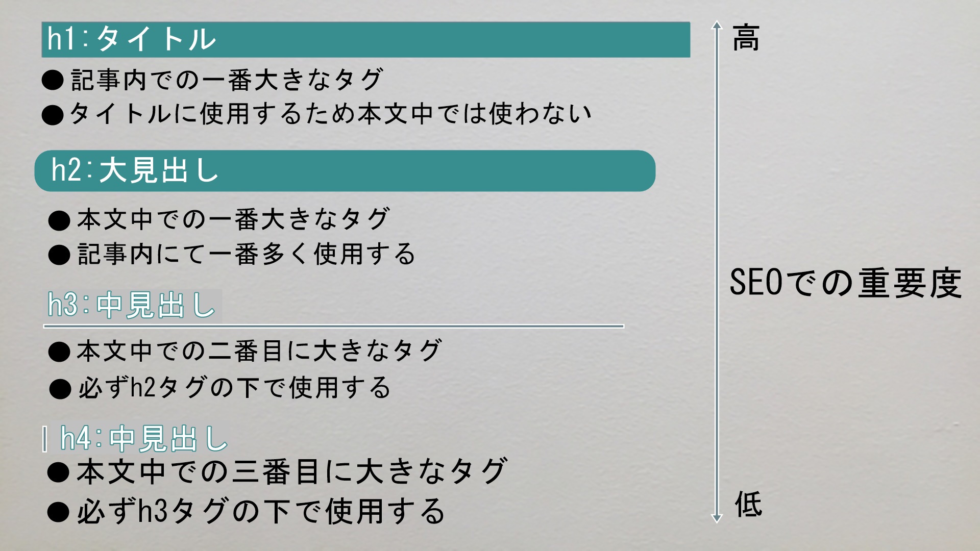
Task: Click the SEOでの重要度 label
Action: point(846,283)
